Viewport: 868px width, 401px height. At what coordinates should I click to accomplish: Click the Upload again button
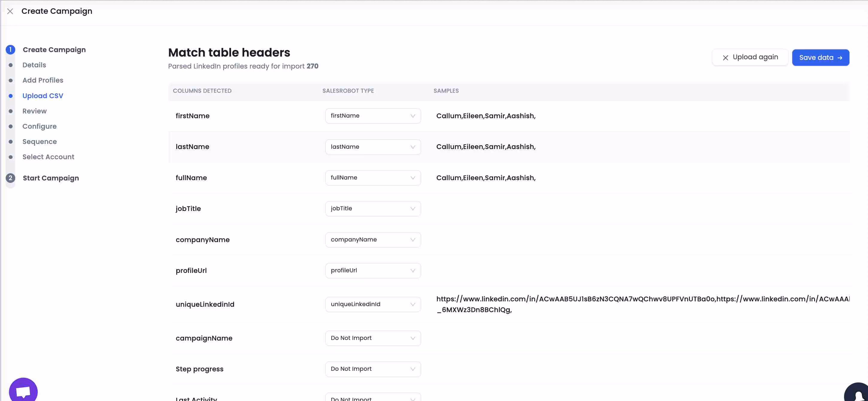(750, 57)
